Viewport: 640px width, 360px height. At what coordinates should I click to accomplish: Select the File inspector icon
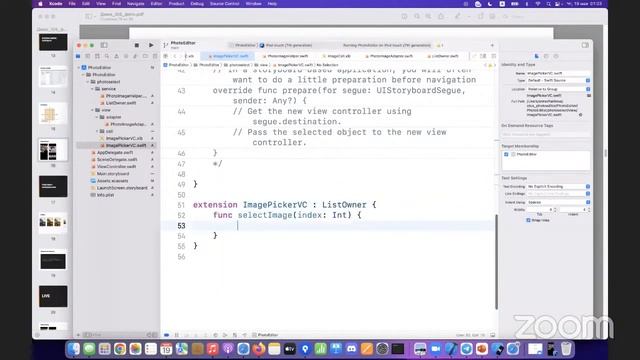coord(537,56)
